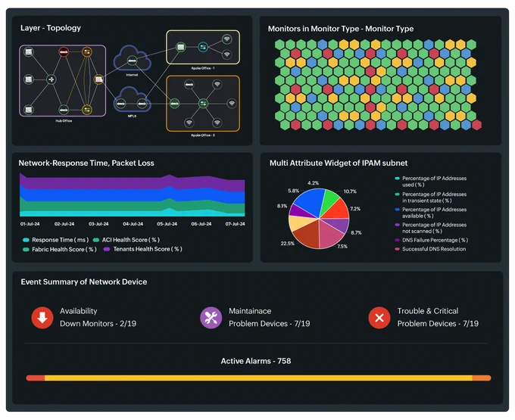Click the 03-Jul-24 axis date
This screenshot has height=420, width=515.
tap(98, 224)
